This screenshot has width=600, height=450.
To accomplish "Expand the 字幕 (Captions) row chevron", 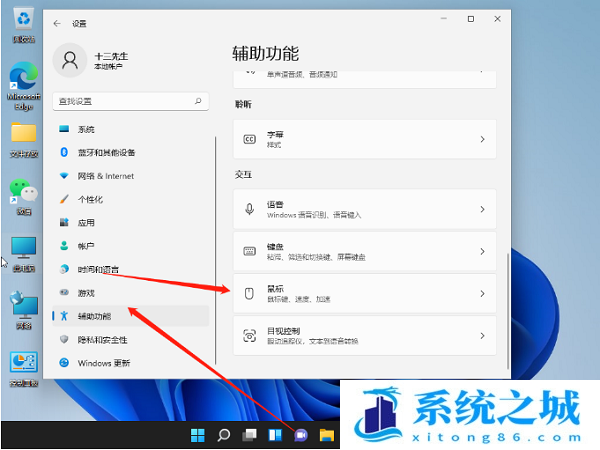I will (x=482, y=139).
